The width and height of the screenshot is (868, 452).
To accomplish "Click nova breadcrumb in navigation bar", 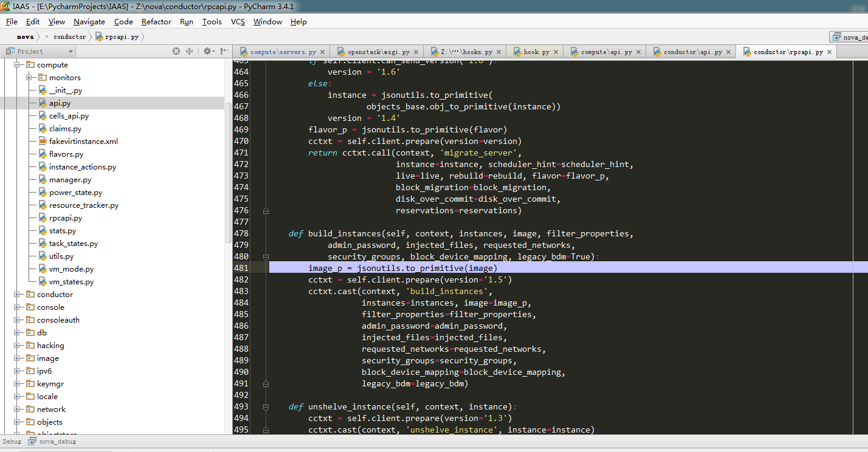I will click(25, 36).
